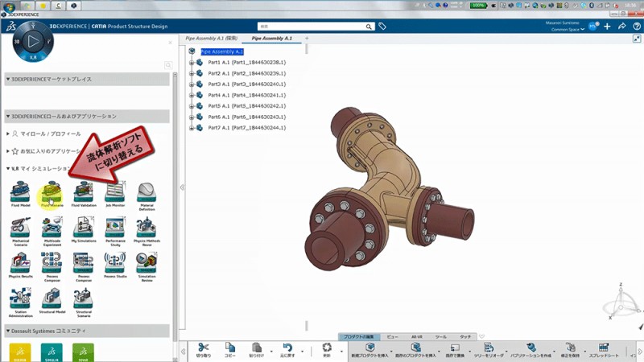Click the yellow DSWIM community tile
Screen dimensions: 644x362
coord(20,352)
